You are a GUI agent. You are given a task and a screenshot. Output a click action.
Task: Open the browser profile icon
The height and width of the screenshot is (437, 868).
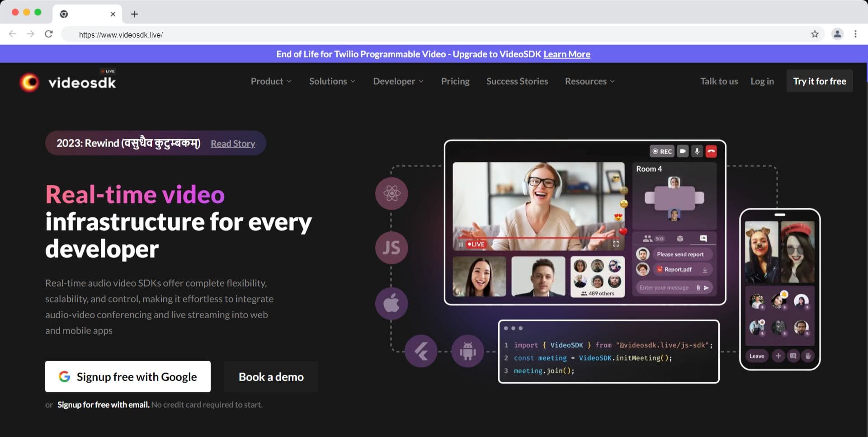(x=837, y=34)
